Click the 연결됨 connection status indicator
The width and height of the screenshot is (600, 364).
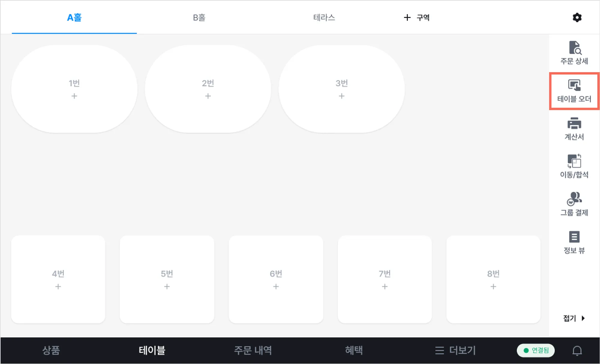(535, 350)
